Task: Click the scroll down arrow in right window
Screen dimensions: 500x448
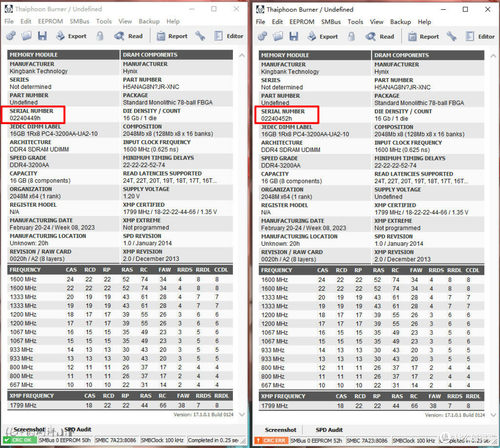Action: tap(494, 415)
